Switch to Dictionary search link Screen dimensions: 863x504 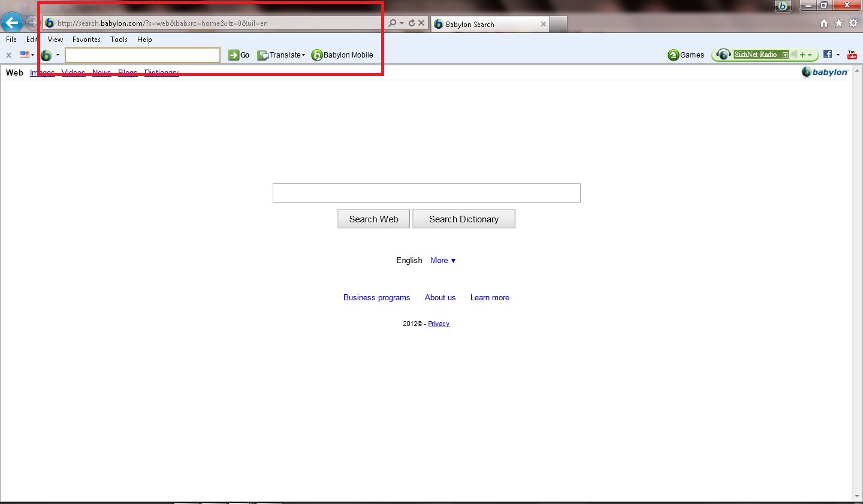(162, 73)
